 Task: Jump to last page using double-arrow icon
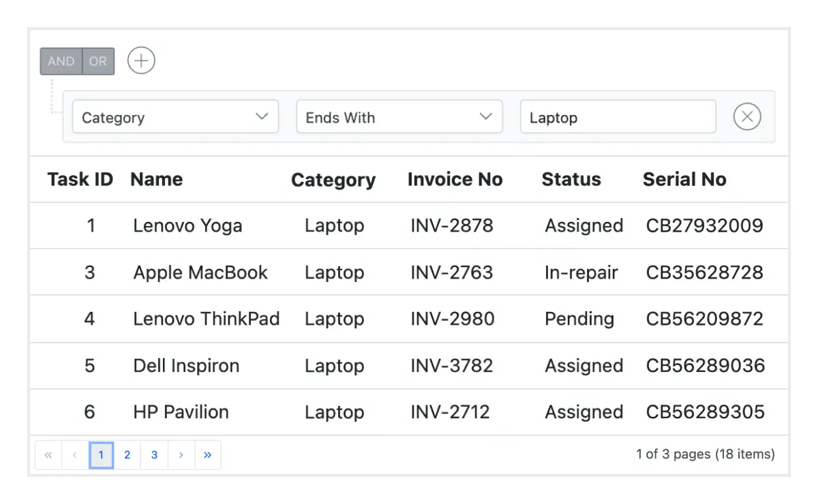tap(208, 455)
